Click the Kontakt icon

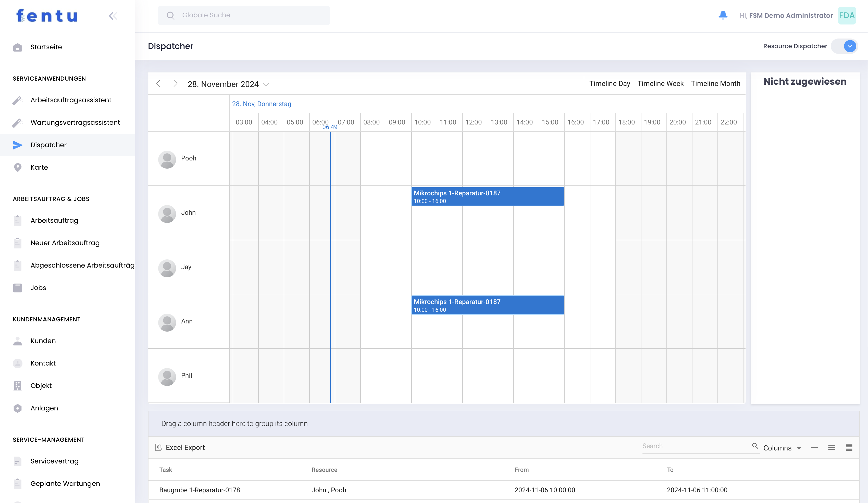click(x=18, y=363)
